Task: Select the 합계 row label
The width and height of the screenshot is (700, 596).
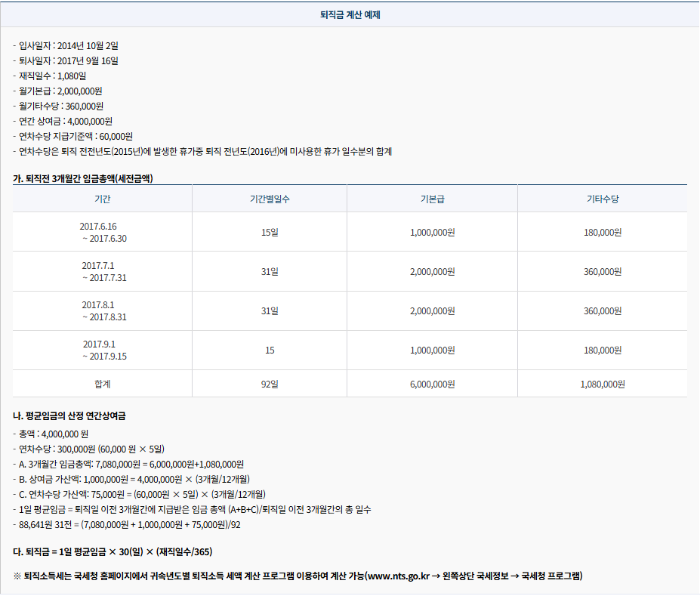Action: (x=102, y=384)
